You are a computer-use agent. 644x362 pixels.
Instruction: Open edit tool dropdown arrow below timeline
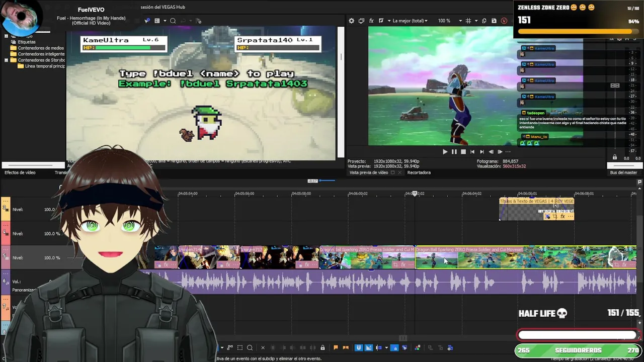point(222,347)
